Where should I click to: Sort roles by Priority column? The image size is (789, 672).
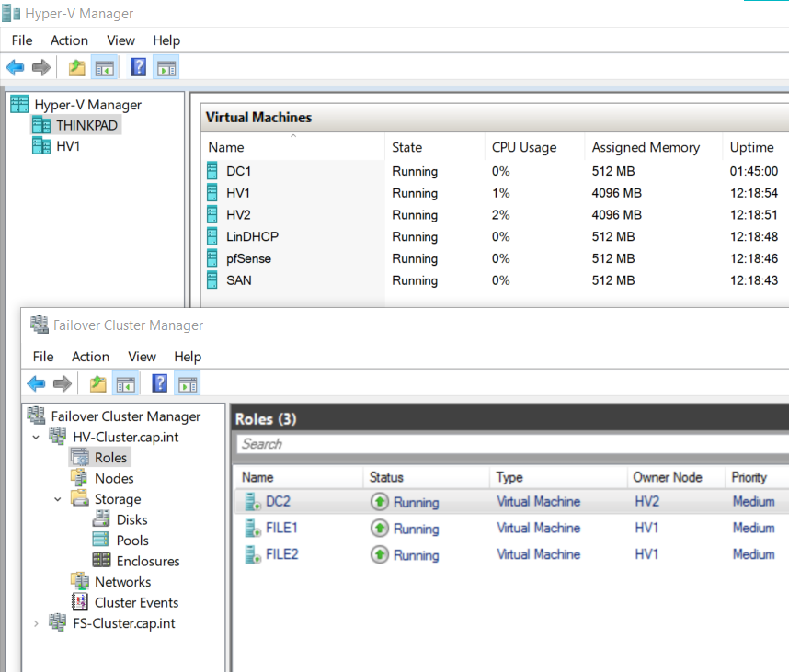(x=758, y=477)
